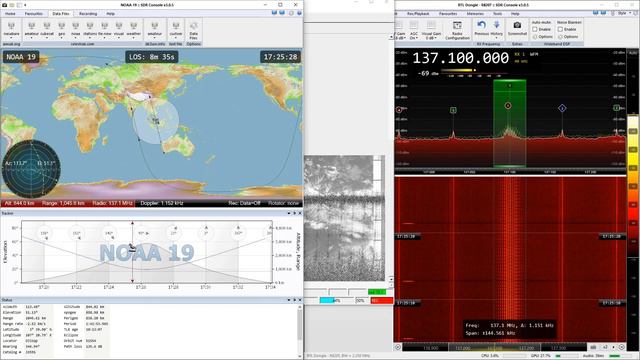Image resolution: width=640 pixels, height=360 pixels.
Task: Open the Home ribbon tab
Action: pyautogui.click(x=10, y=13)
